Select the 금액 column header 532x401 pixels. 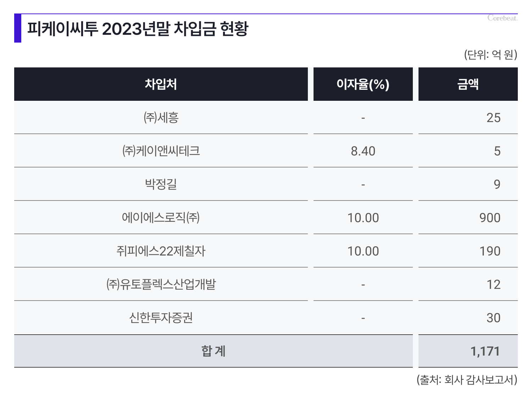pyautogui.click(x=468, y=84)
